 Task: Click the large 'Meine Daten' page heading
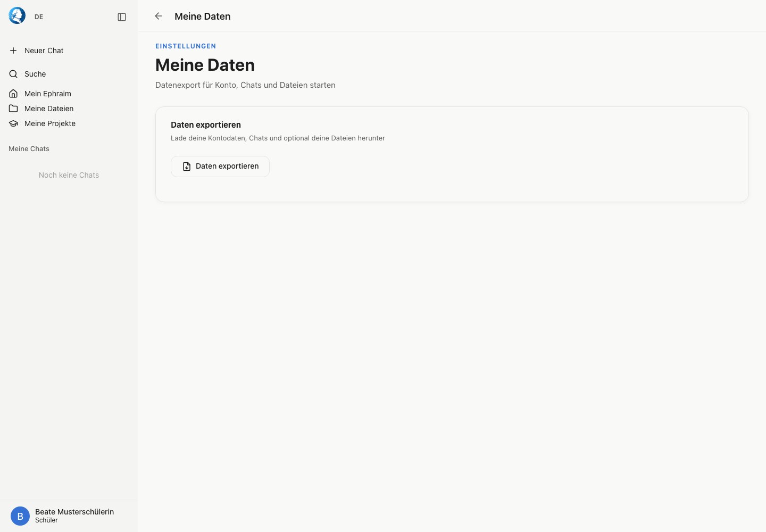coord(205,65)
